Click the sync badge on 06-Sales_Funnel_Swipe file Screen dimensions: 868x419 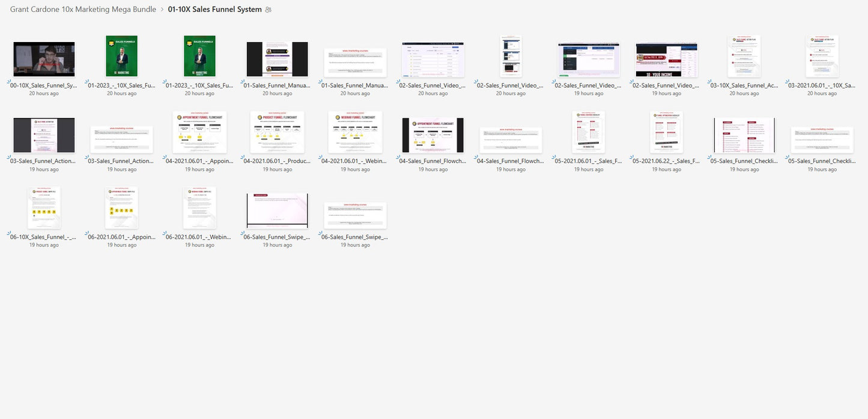pyautogui.click(x=242, y=233)
